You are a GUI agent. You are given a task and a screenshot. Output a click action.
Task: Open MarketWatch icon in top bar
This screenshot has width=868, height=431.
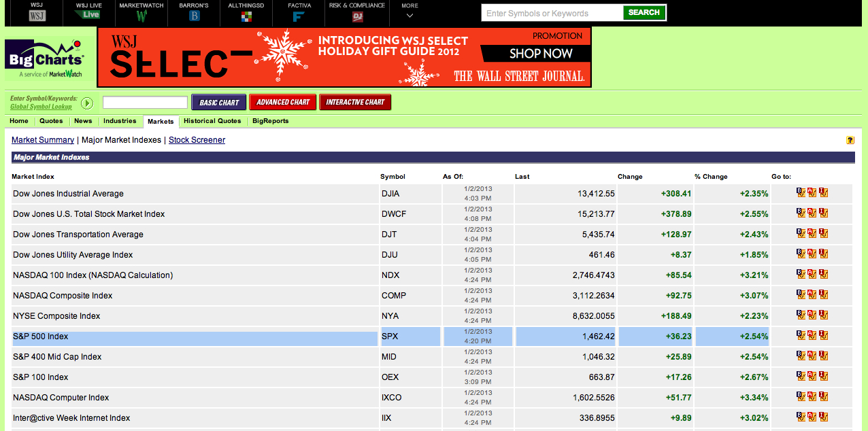click(141, 15)
